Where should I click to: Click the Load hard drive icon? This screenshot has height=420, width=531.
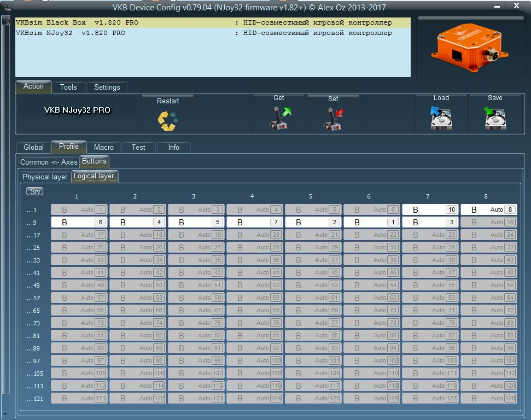point(441,118)
